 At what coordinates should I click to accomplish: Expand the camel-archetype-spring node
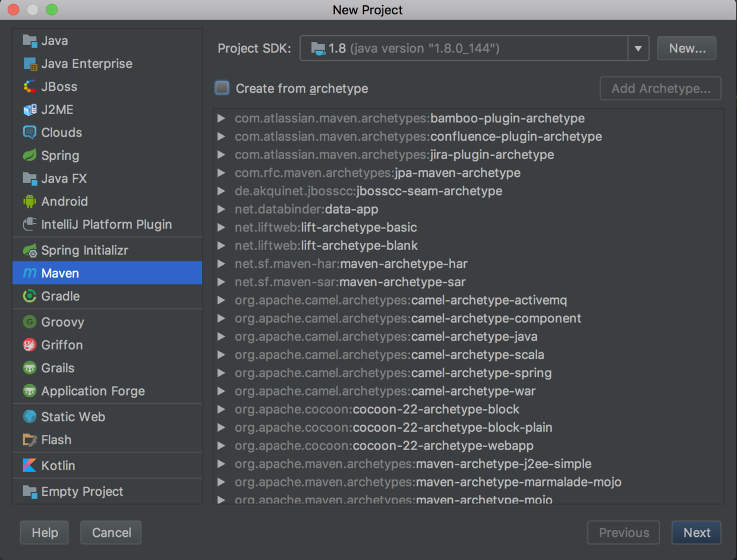222,373
